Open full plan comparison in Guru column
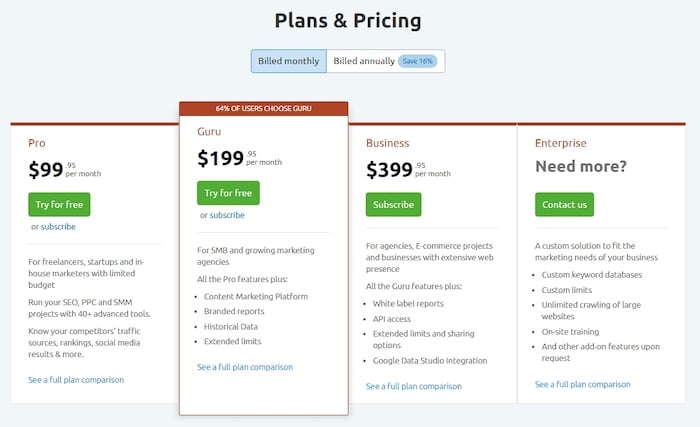This screenshot has height=427, width=700. [245, 367]
